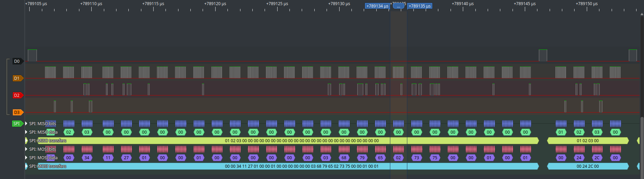The image size is (644, 179).
Task: Click the MOSI data hexagon showing 68
Action: [344, 158]
